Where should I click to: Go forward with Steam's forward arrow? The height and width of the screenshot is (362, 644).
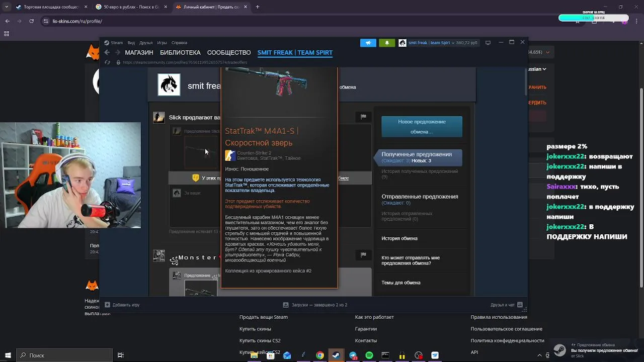[x=118, y=52]
